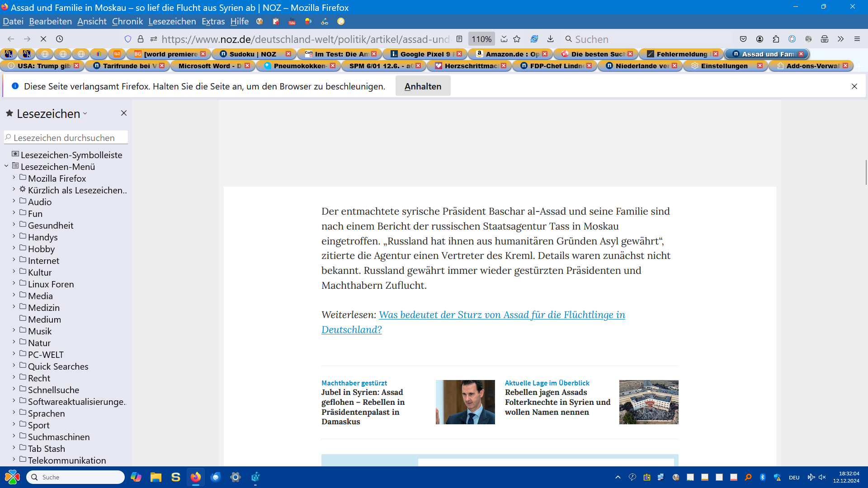Image resolution: width=868 pixels, height=488 pixels.
Task: Bookmark this page with star icon
Action: pyautogui.click(x=517, y=39)
